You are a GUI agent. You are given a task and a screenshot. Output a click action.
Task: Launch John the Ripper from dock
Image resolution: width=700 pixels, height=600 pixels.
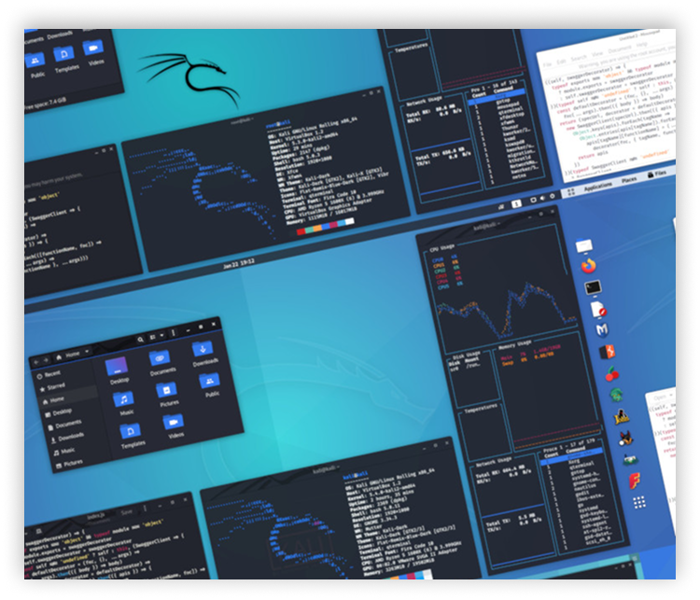pyautogui.click(x=621, y=416)
